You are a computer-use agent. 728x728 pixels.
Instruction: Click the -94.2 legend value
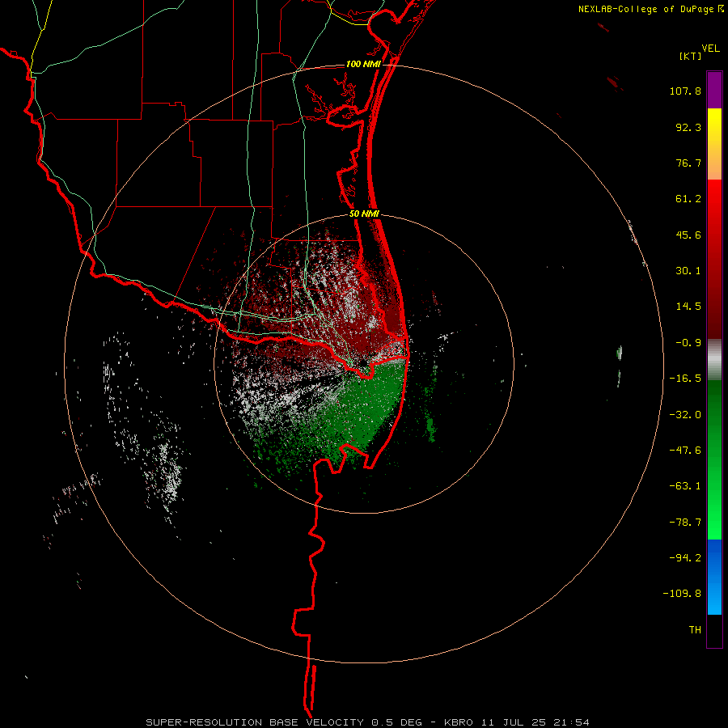pos(685,558)
